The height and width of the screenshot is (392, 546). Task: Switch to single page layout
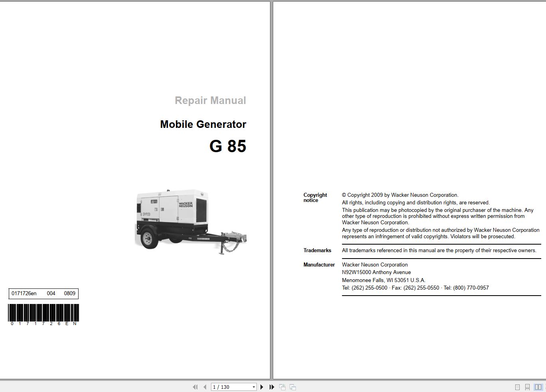pyautogui.click(x=517, y=386)
